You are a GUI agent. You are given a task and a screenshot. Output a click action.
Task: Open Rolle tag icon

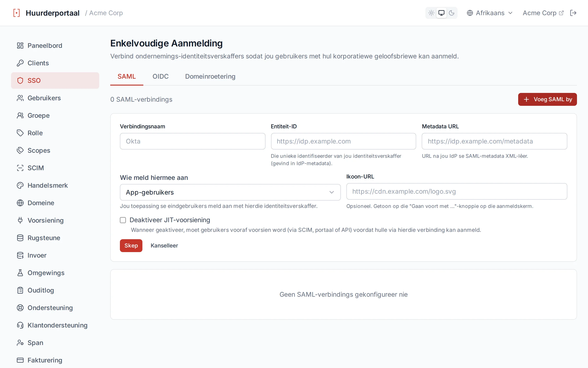click(20, 133)
